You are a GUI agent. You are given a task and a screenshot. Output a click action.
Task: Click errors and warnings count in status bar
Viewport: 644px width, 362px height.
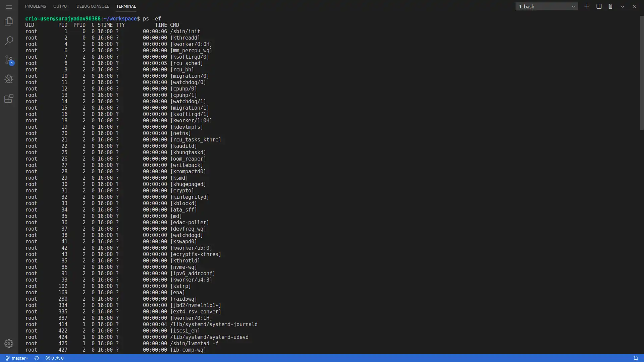tap(54, 358)
